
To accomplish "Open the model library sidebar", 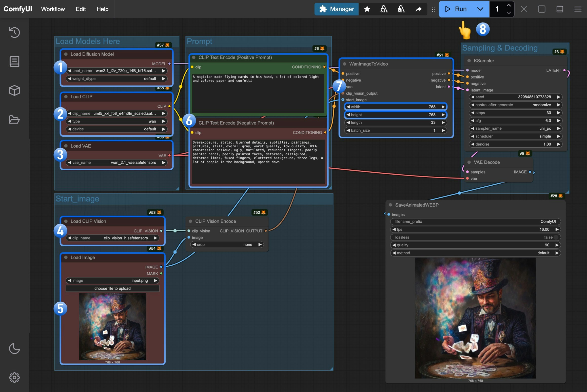I will click(14, 90).
